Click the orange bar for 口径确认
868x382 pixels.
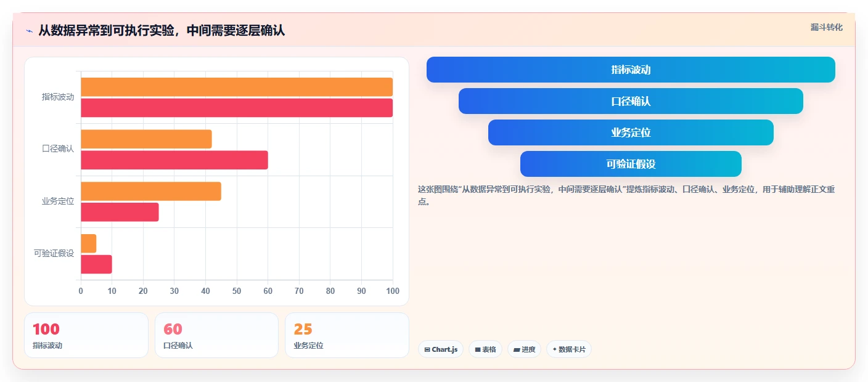[146, 139]
